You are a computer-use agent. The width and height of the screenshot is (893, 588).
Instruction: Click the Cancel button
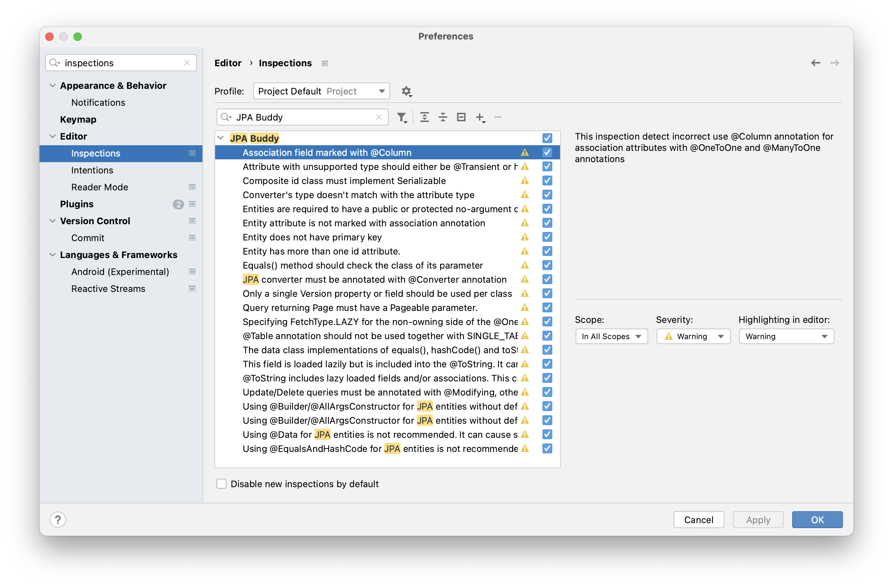click(698, 520)
